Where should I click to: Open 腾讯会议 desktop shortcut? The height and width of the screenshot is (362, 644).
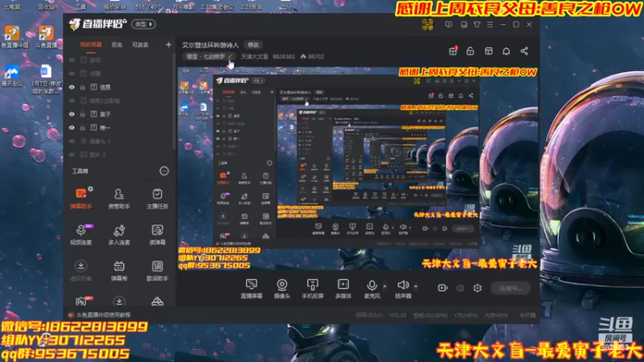12,76
